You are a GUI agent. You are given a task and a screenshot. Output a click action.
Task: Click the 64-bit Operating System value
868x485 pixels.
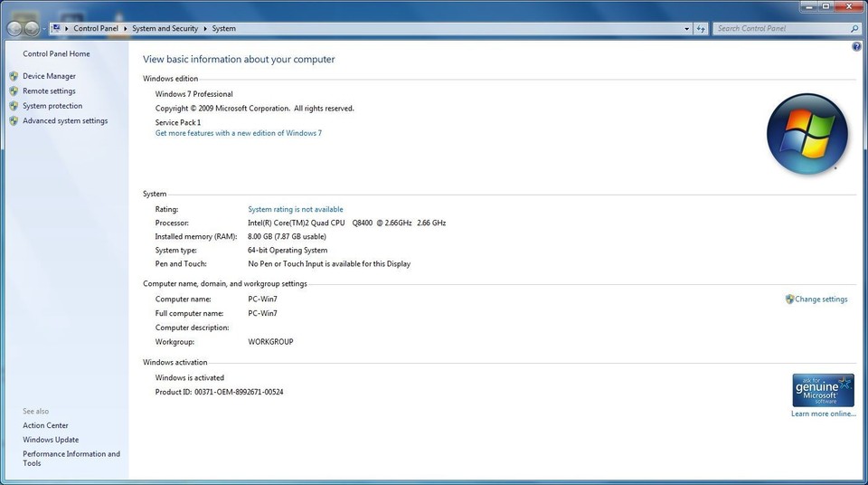288,251
